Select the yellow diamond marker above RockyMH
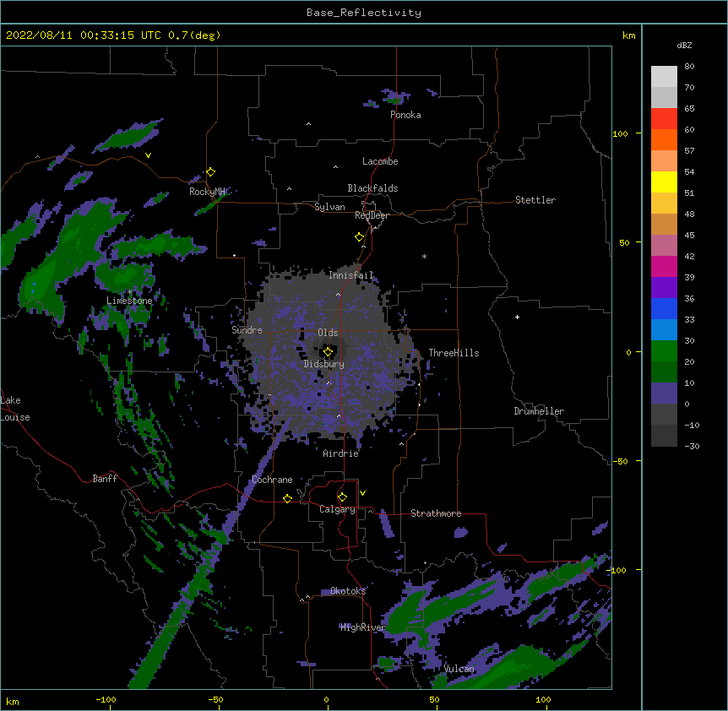Screen dimensions: 728x711 [x=211, y=171]
